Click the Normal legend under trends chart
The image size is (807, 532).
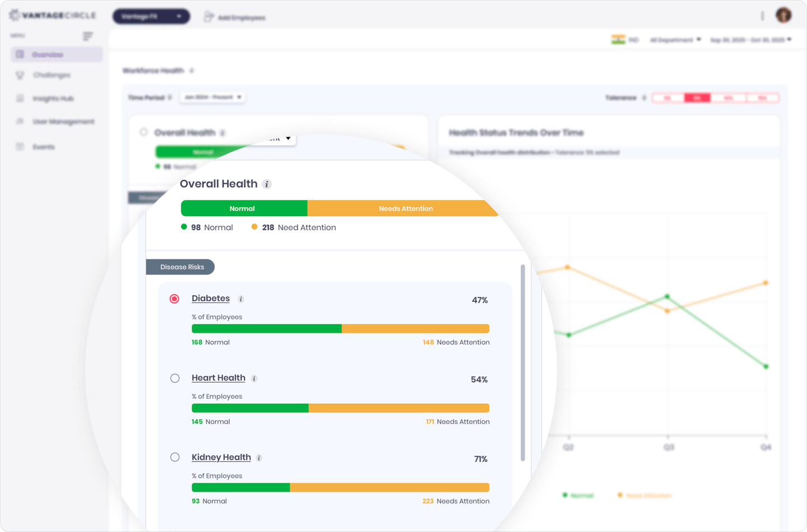[x=578, y=496]
